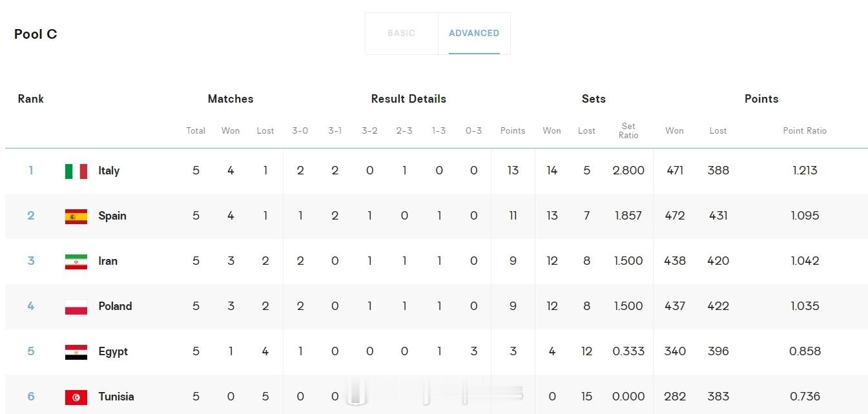The image size is (868, 414).
Task: Open the Tunisia team name link
Action: pyautogui.click(x=116, y=397)
